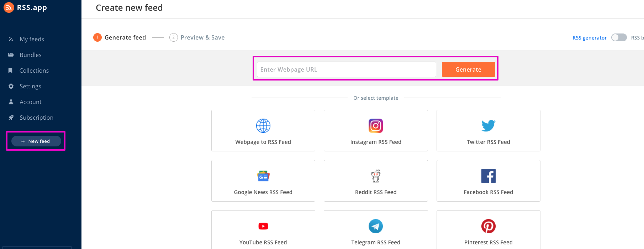Click the Enter Webpage URL field
Viewport: 644px width, 249px height.
click(x=346, y=69)
